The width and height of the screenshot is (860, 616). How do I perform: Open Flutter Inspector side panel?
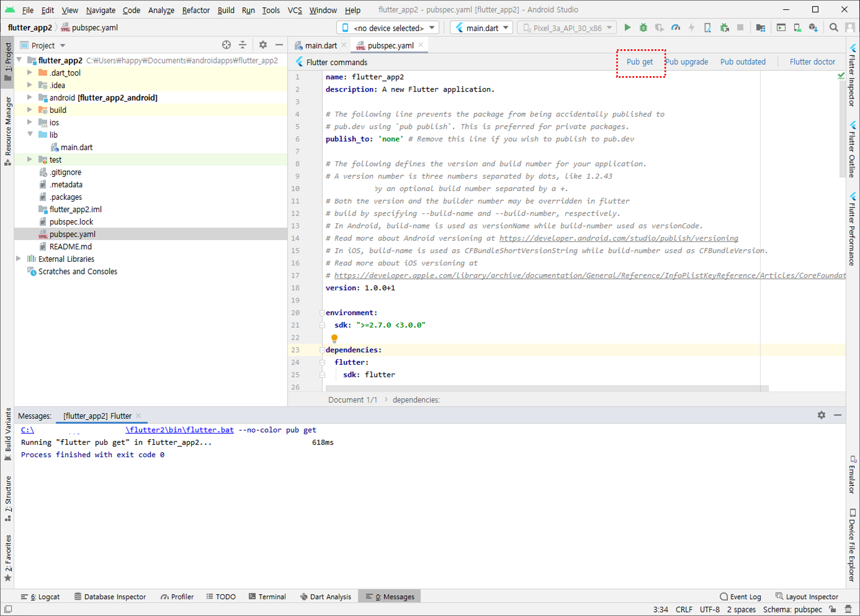coord(852,75)
